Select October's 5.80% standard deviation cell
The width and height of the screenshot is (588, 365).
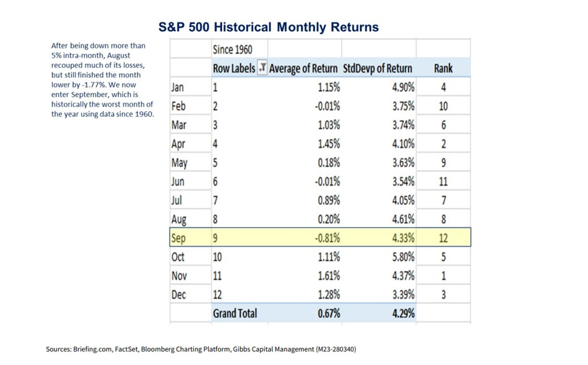(403, 257)
